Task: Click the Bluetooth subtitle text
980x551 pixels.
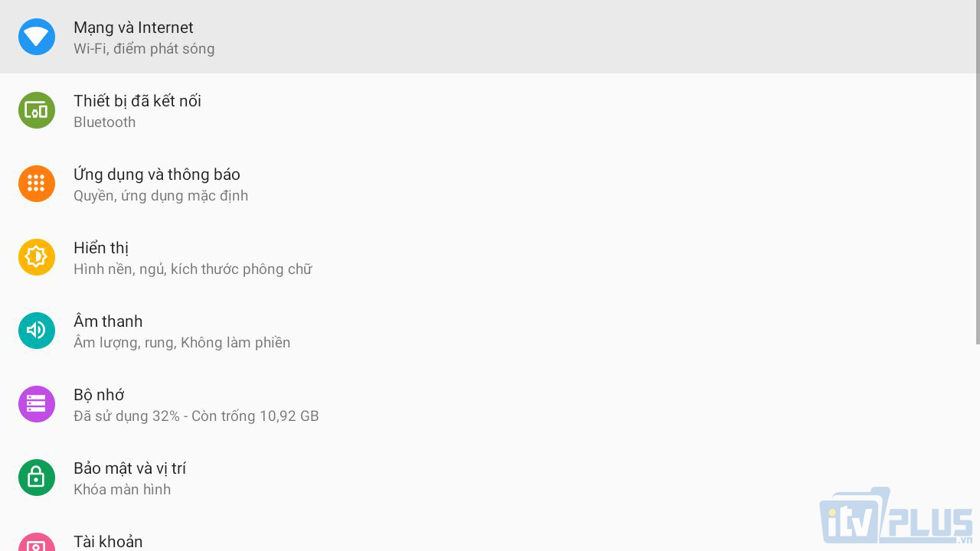Action: (104, 122)
